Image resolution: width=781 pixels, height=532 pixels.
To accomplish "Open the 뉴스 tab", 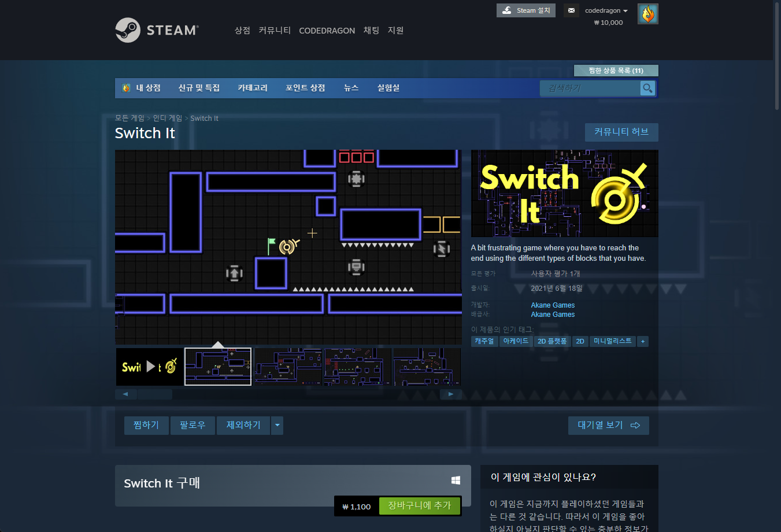I will coord(351,88).
